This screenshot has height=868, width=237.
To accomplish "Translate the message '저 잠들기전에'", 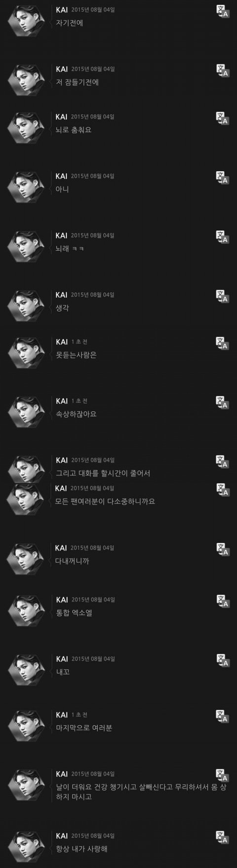I will point(222,72).
